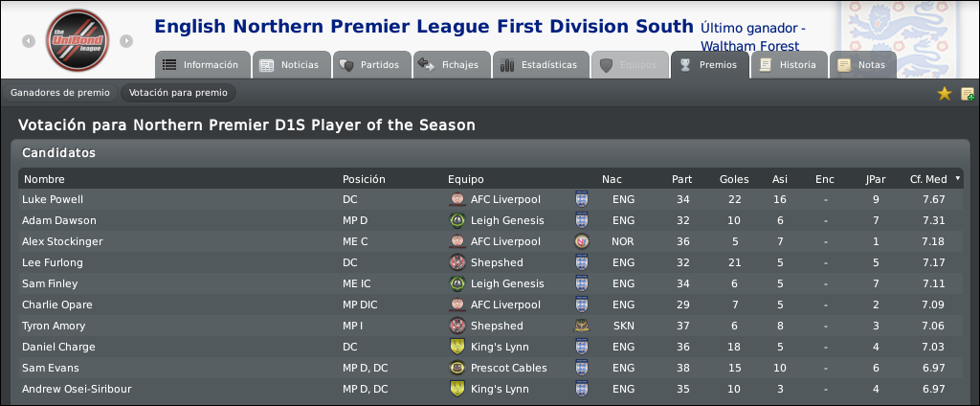
Task: Sort candidates by Cf. Med arrow
Action: (957, 179)
